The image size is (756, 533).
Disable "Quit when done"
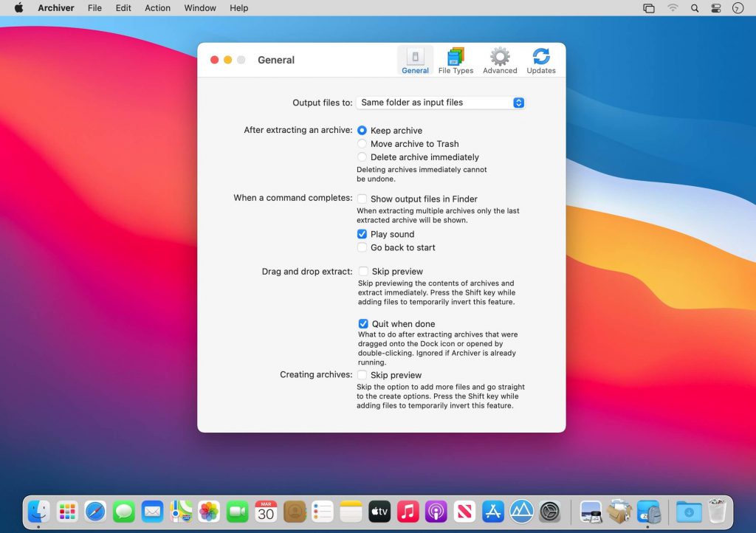pyautogui.click(x=362, y=323)
